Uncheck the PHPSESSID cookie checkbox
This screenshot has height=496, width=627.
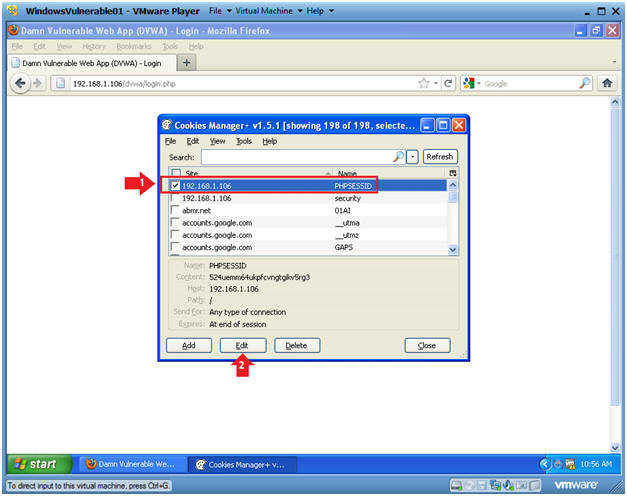(x=175, y=185)
